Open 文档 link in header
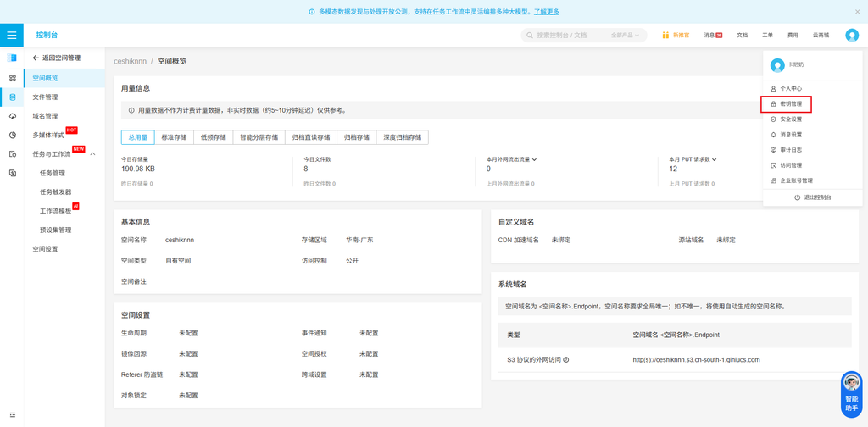This screenshot has width=868, height=427. pyautogui.click(x=742, y=35)
